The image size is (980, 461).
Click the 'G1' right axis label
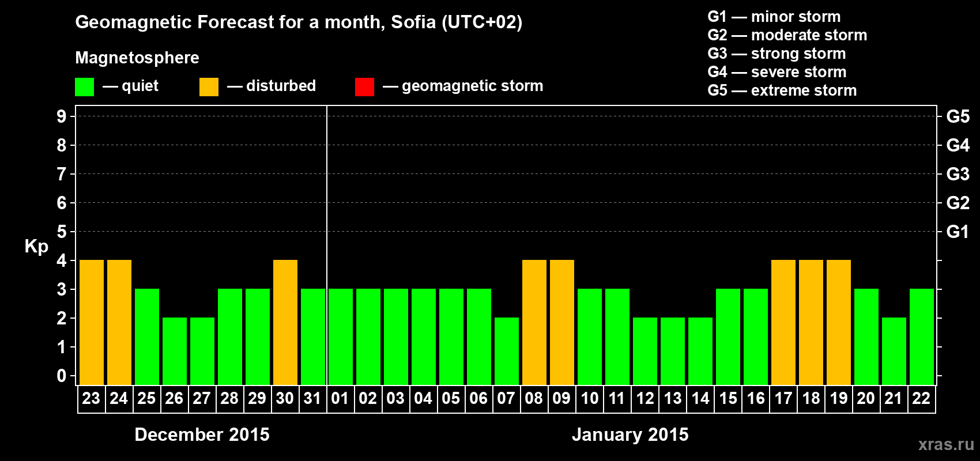(958, 232)
